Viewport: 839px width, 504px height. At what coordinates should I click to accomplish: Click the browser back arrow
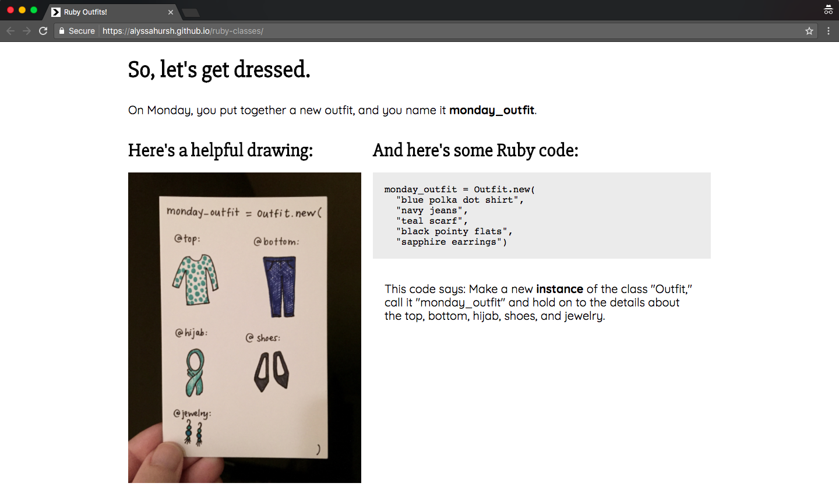10,31
